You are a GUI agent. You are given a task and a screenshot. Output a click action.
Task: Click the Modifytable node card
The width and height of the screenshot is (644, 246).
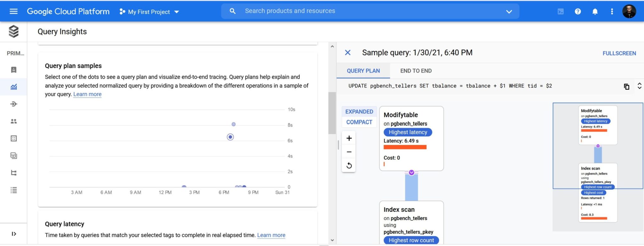pos(411,139)
